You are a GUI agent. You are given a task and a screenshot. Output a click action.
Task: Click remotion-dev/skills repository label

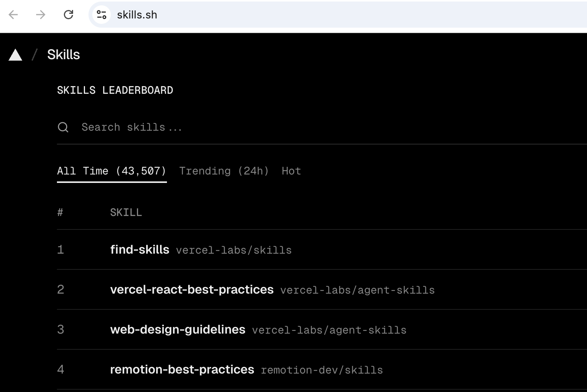(322, 370)
